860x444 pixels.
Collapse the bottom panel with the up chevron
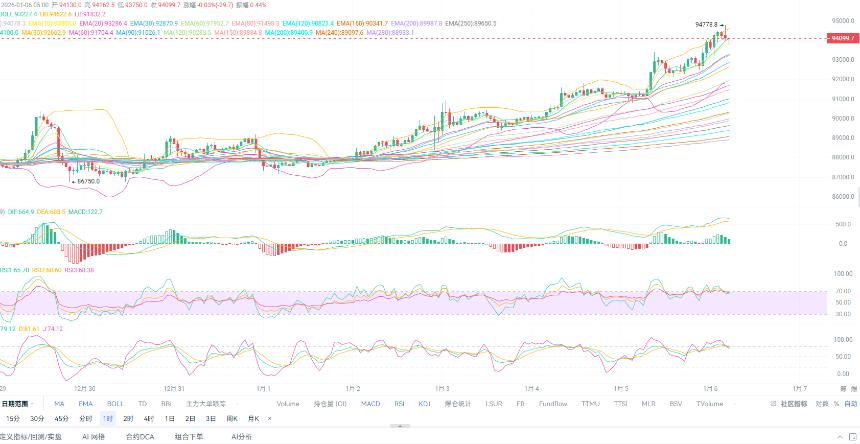pyautogui.click(x=842, y=437)
